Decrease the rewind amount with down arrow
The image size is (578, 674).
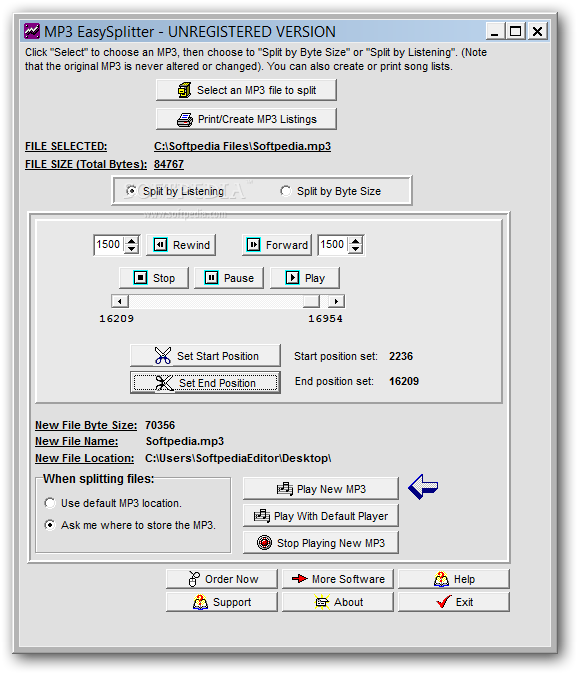pos(132,249)
